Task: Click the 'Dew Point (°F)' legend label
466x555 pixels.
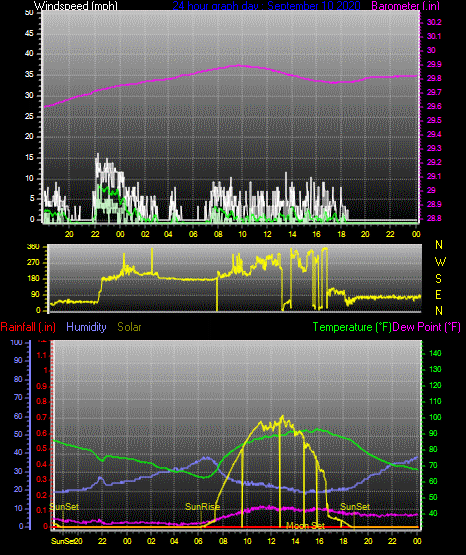Action: (x=427, y=327)
